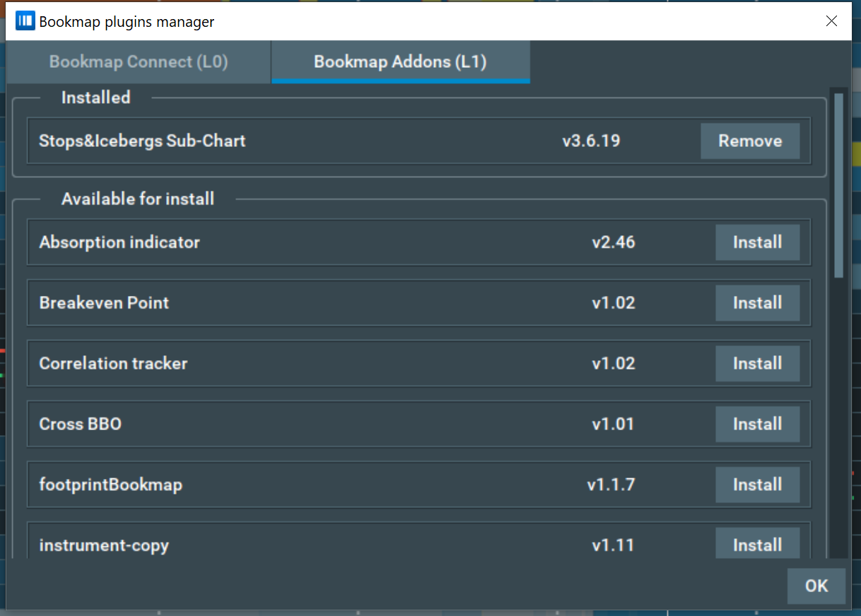Select the Stops&Icebergs Sub-Chart name
Viewport: 861px width, 616px height.
[142, 141]
